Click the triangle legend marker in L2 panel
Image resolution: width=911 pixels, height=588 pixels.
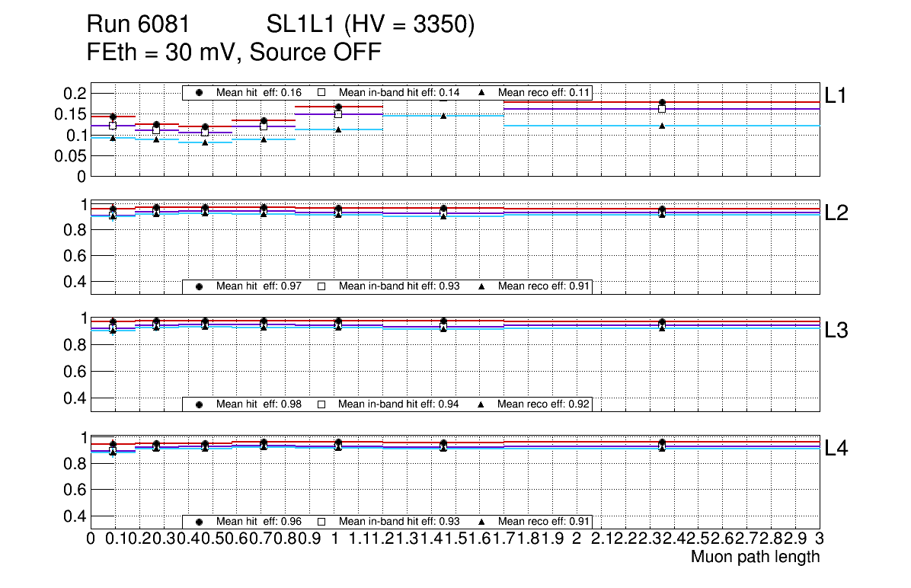481,286
